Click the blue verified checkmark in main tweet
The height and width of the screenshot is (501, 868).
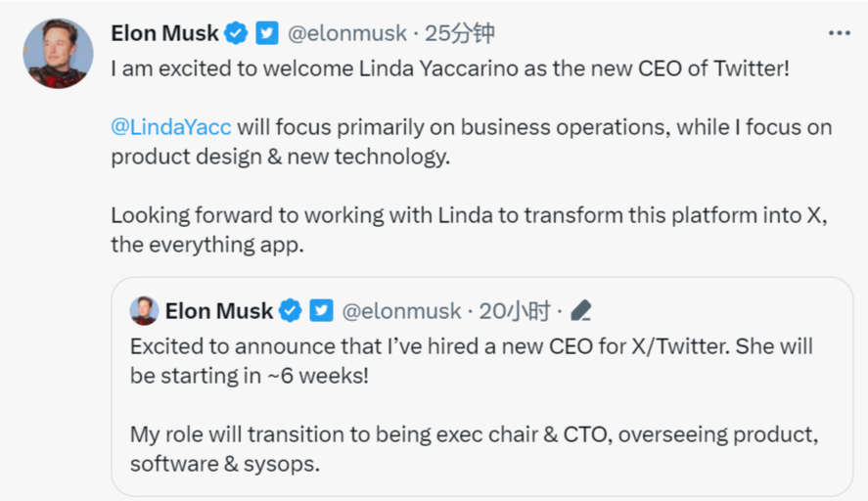pyautogui.click(x=236, y=33)
